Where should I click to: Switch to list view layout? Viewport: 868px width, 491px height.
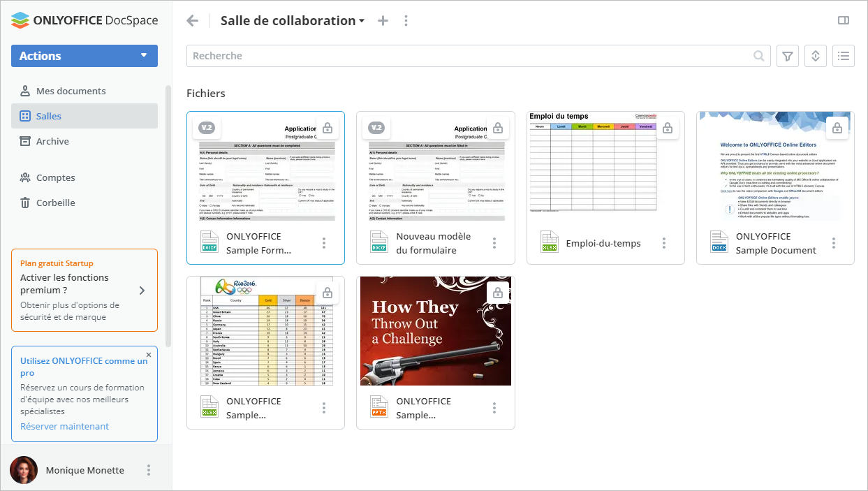844,56
